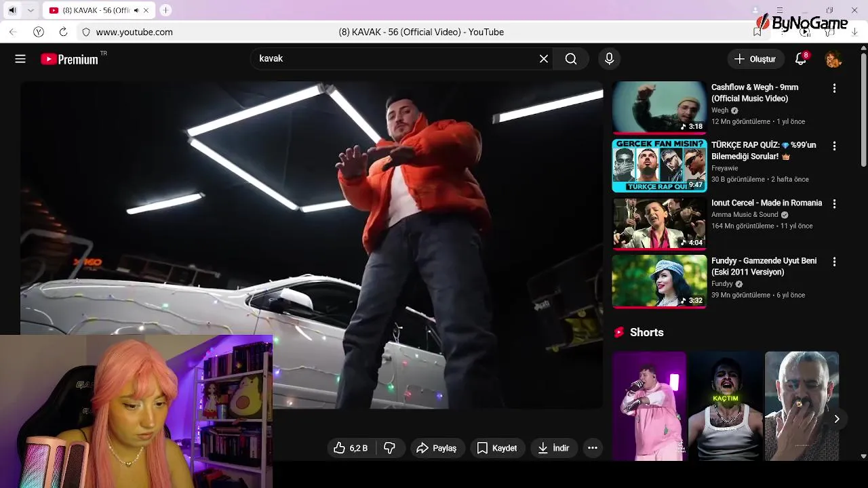This screenshot has height=488, width=868.
Task: Open more actions three-dot menu below video
Action: pyautogui.click(x=593, y=448)
